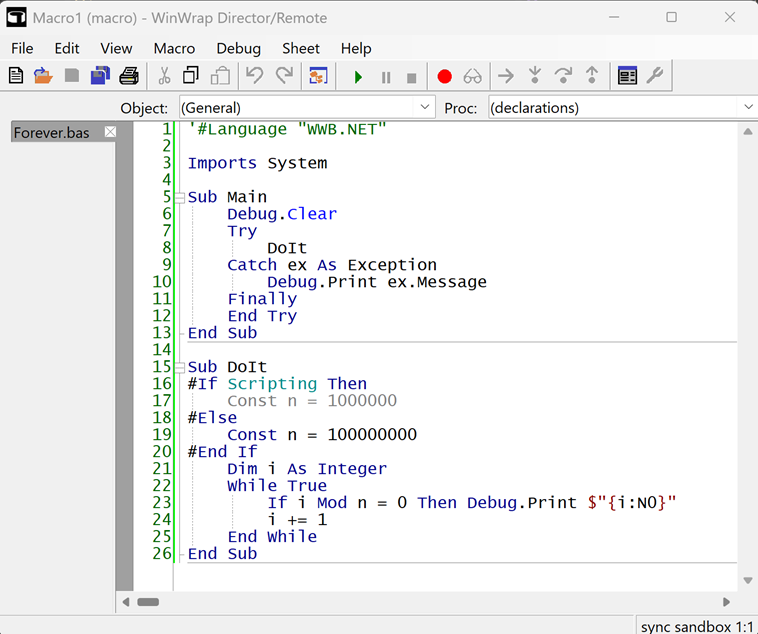The height and width of the screenshot is (634, 758).
Task: Click the horizontal scrollbar right arrow
Action: [726, 602]
